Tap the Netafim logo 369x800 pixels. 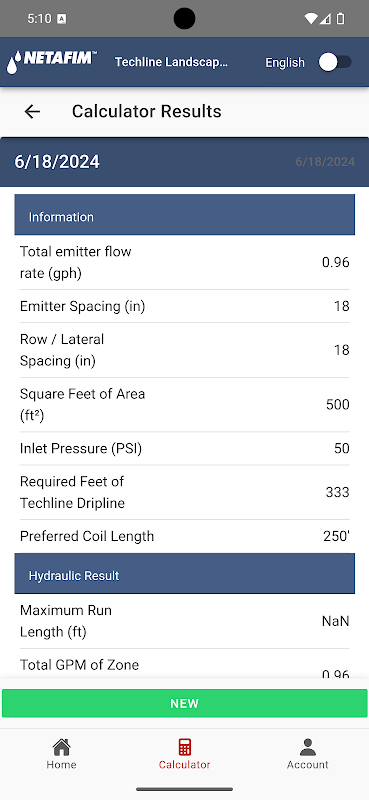(x=51, y=61)
